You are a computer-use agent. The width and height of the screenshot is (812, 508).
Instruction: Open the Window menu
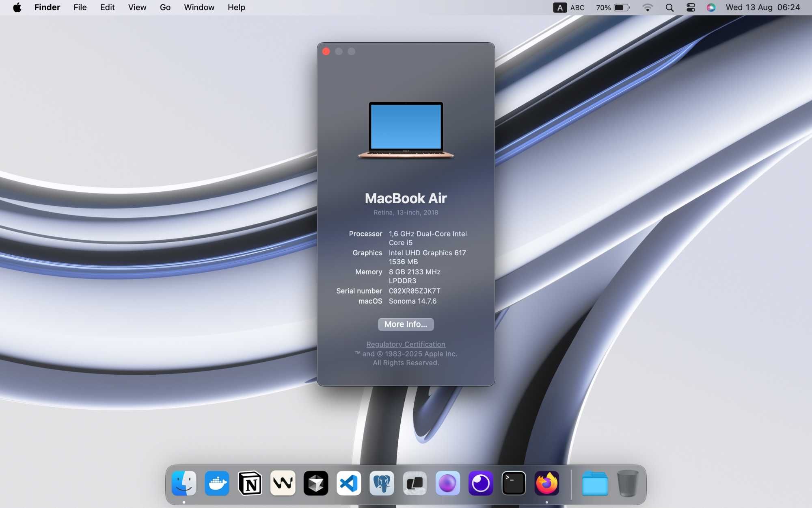199,7
